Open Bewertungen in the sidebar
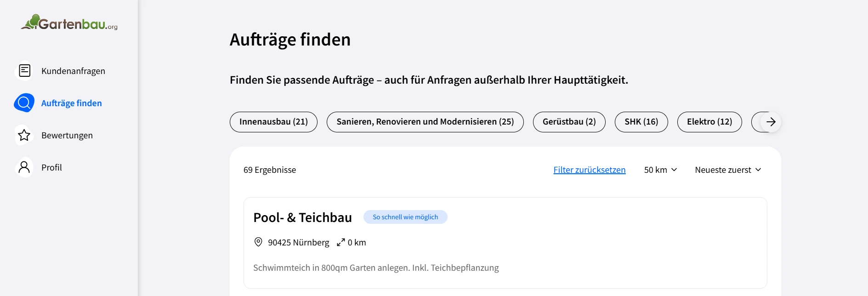The image size is (868, 296). tap(67, 135)
